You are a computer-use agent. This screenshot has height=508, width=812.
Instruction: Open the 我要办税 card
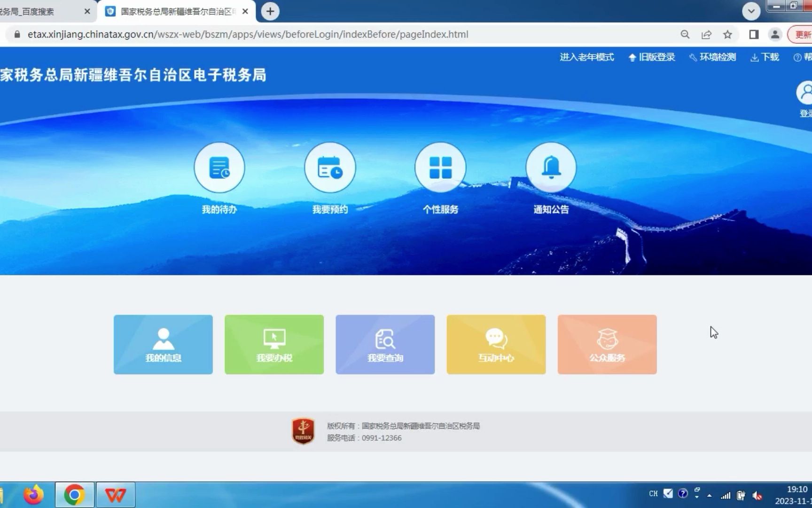click(x=274, y=344)
